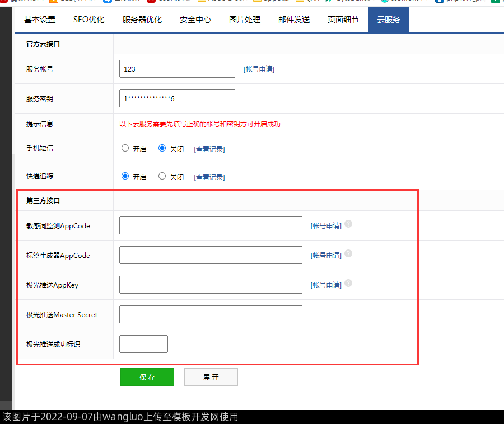Viewport: 504px width, 424px height.
Task: Click the 极光推送成功标识 input box
Action: pyautogui.click(x=143, y=344)
